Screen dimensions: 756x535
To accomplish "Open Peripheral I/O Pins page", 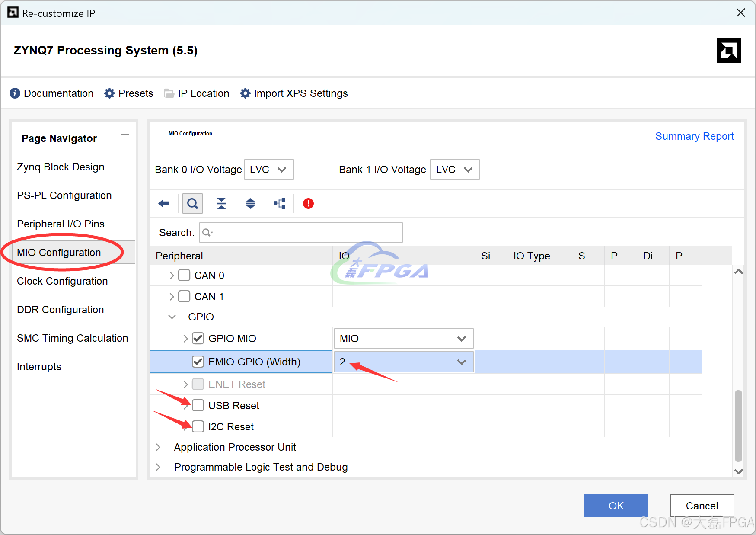I will click(61, 224).
